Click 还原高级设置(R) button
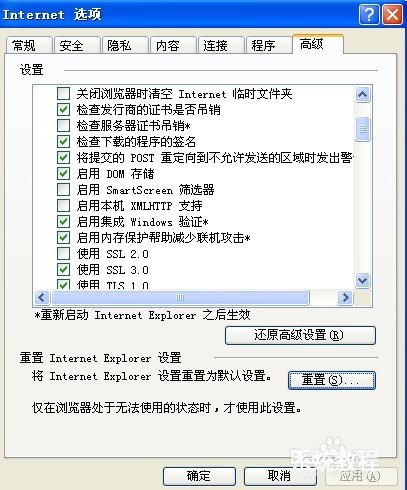Image resolution: width=407 pixels, height=490 pixels. tap(300, 335)
